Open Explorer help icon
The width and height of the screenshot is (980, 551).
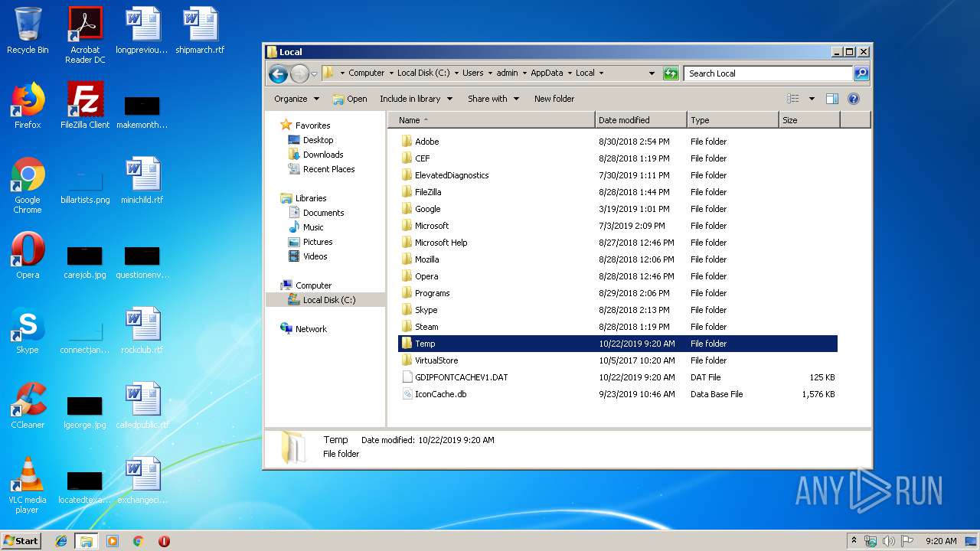coord(854,99)
